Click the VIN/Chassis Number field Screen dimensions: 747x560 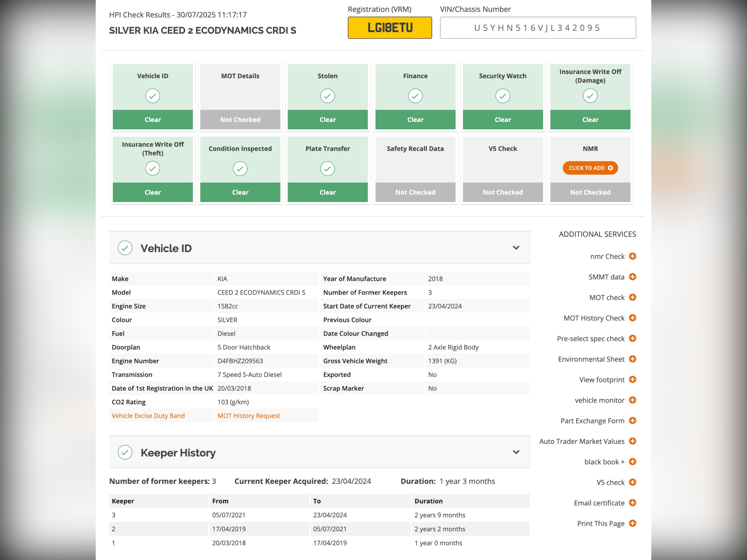pyautogui.click(x=538, y=28)
